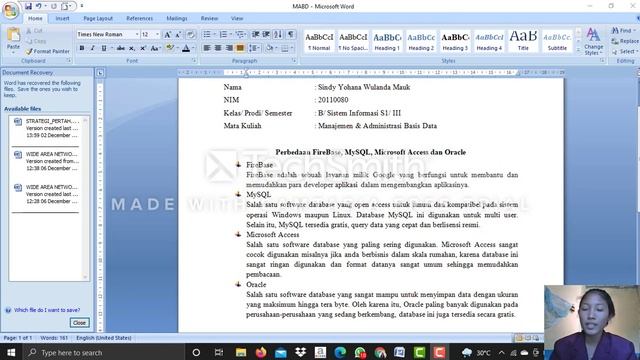Center text alignment

click(x=218, y=48)
